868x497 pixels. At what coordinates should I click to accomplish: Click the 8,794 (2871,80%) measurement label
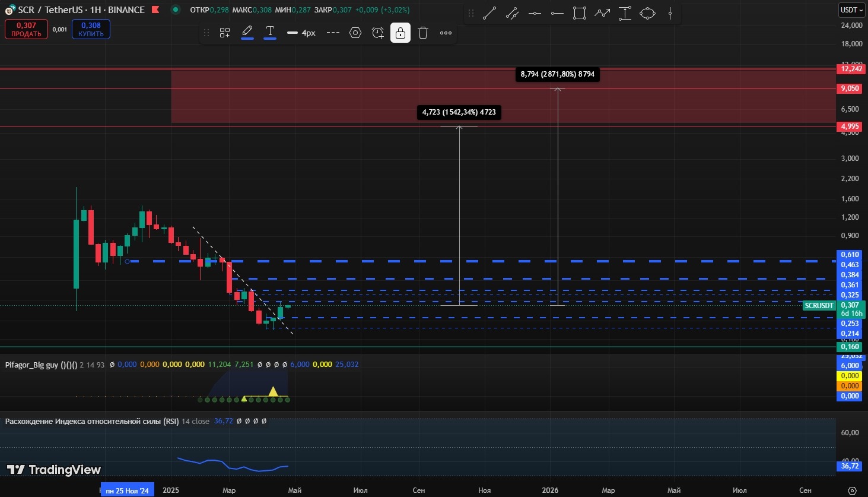(x=558, y=74)
